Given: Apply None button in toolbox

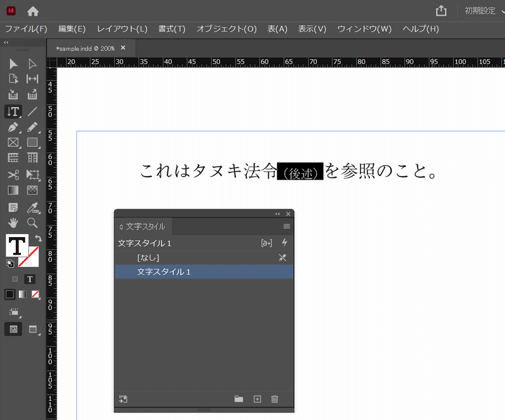Looking at the screenshot, I should 35,294.
